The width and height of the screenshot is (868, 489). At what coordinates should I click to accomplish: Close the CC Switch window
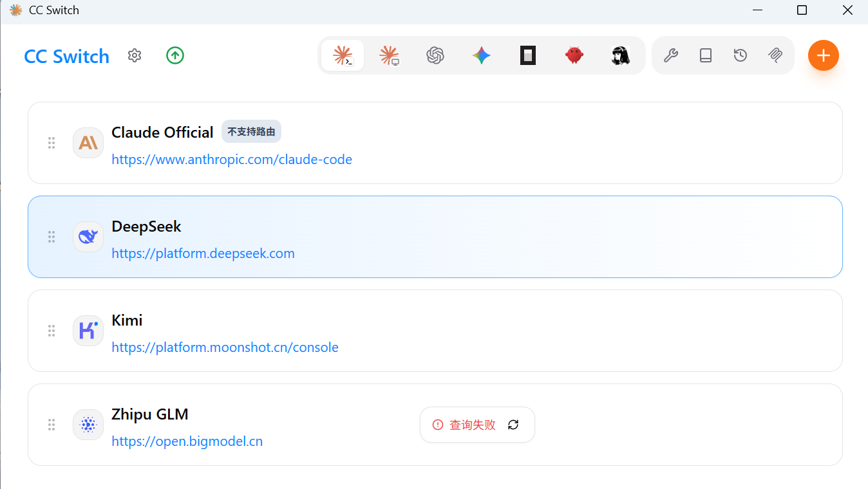(847, 10)
